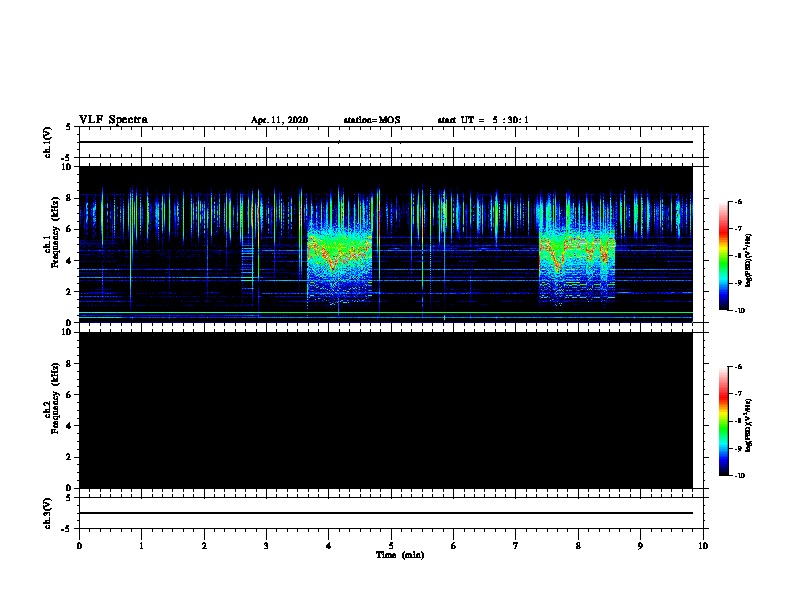Click the ch.3 voltage waveform trace

click(386, 513)
